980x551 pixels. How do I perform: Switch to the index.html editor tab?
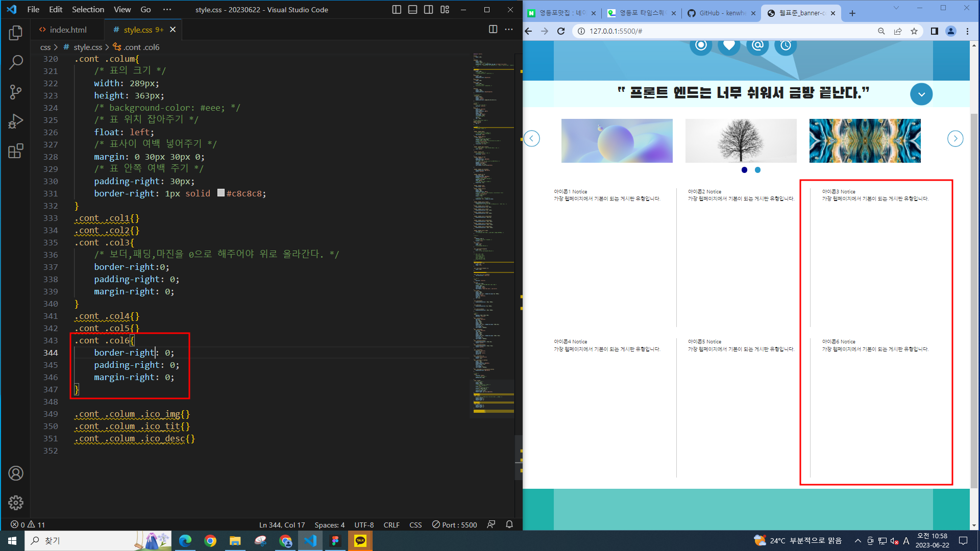[x=67, y=30]
